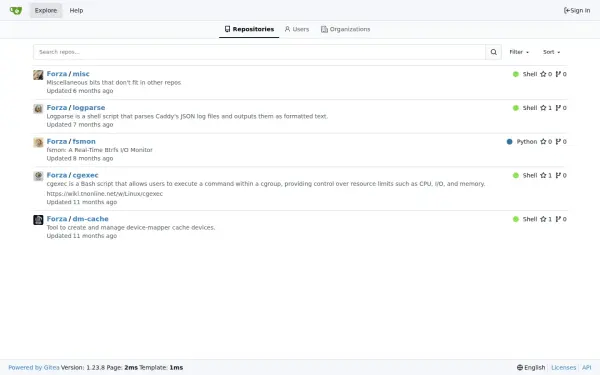
Task: Click the Sign In link
Action: click(577, 10)
